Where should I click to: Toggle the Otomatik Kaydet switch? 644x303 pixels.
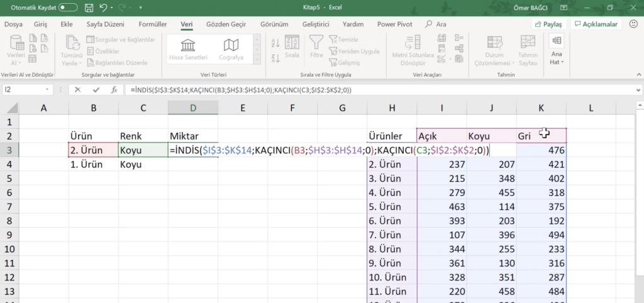tap(68, 8)
